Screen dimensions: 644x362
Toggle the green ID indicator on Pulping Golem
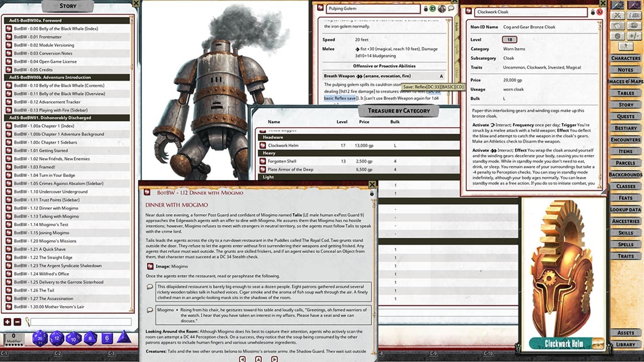point(432,9)
